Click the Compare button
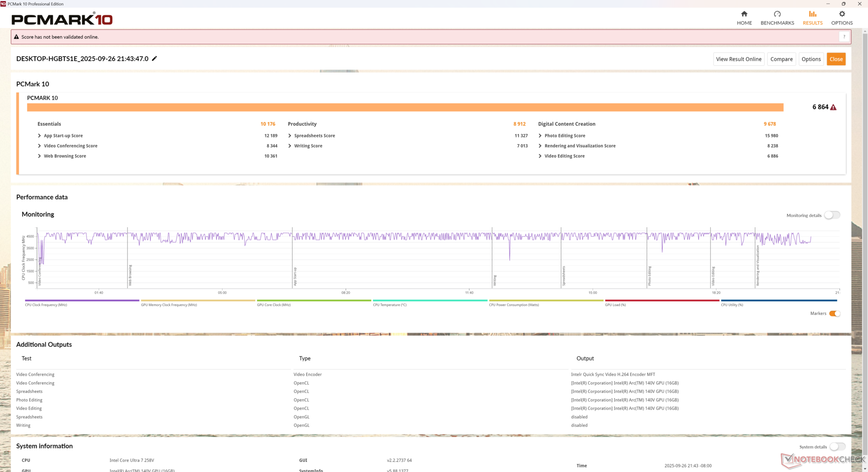 781,59
